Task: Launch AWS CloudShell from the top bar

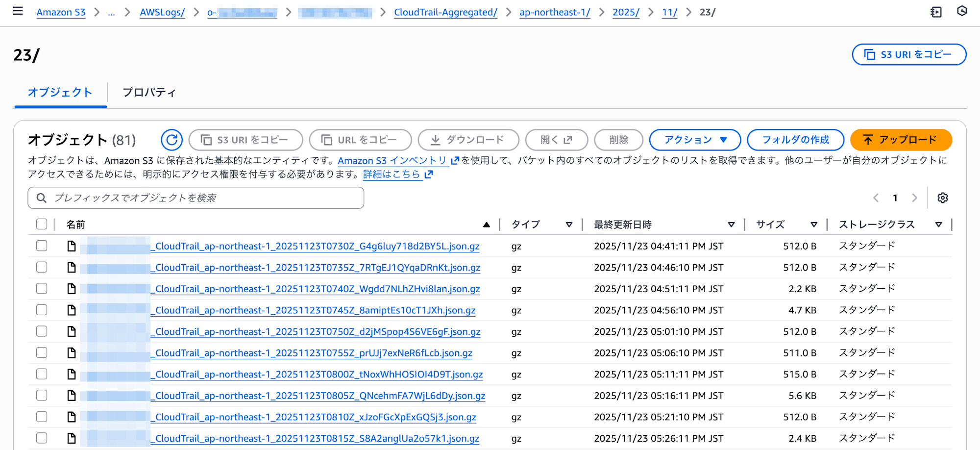Action: click(936, 11)
